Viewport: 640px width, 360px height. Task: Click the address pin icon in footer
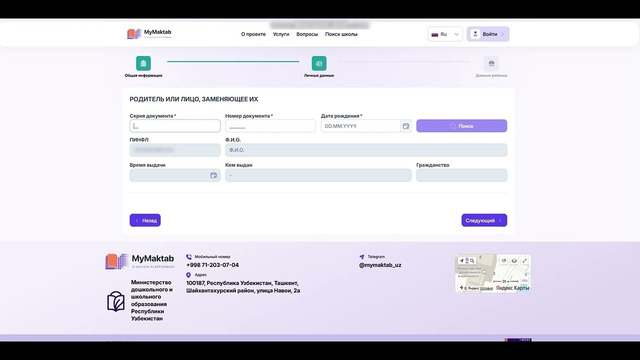coord(189,275)
